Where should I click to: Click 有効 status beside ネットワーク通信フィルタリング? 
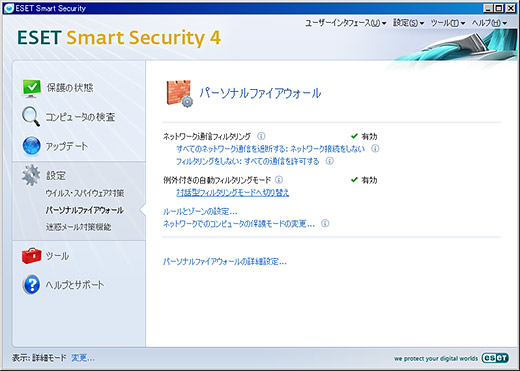(364, 136)
